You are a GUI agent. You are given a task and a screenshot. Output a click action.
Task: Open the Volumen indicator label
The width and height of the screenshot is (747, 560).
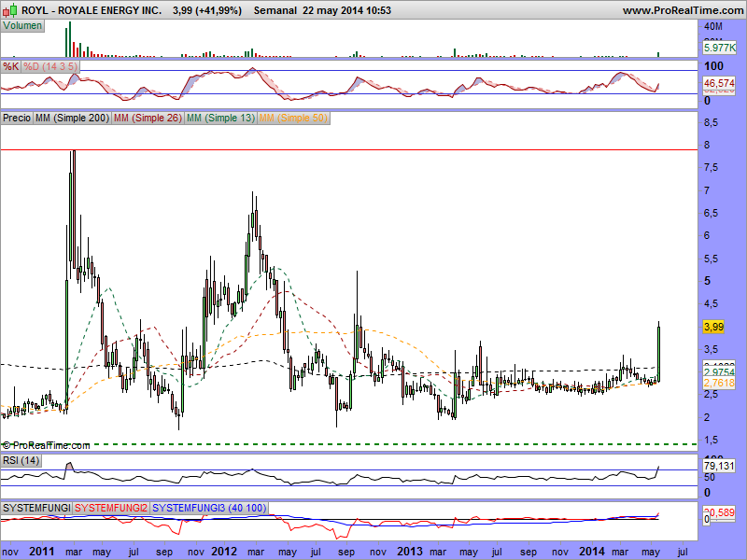click(22, 26)
